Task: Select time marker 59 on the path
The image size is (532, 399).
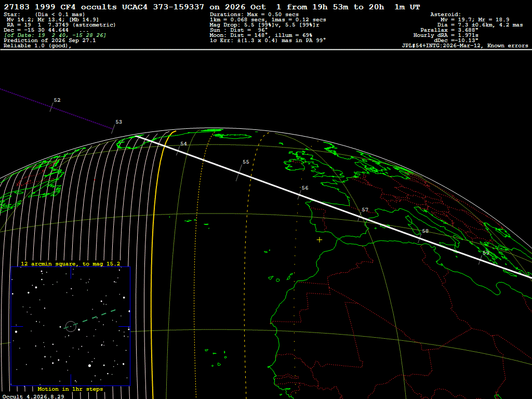Action: [486, 253]
